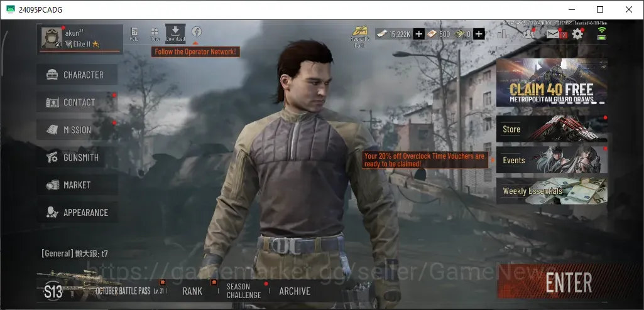Switch to the SEASON CHALLENGE tab
Screen dimensions: 644x310
(x=244, y=291)
